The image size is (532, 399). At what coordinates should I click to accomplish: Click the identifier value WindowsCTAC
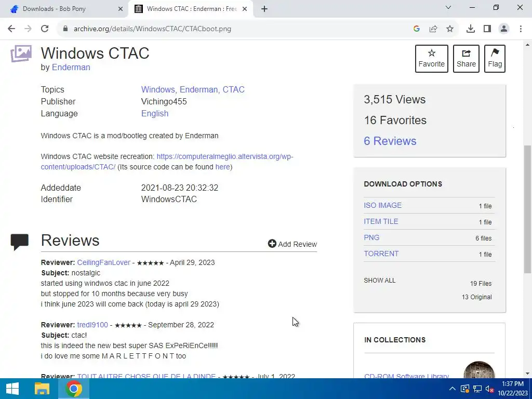(x=169, y=199)
